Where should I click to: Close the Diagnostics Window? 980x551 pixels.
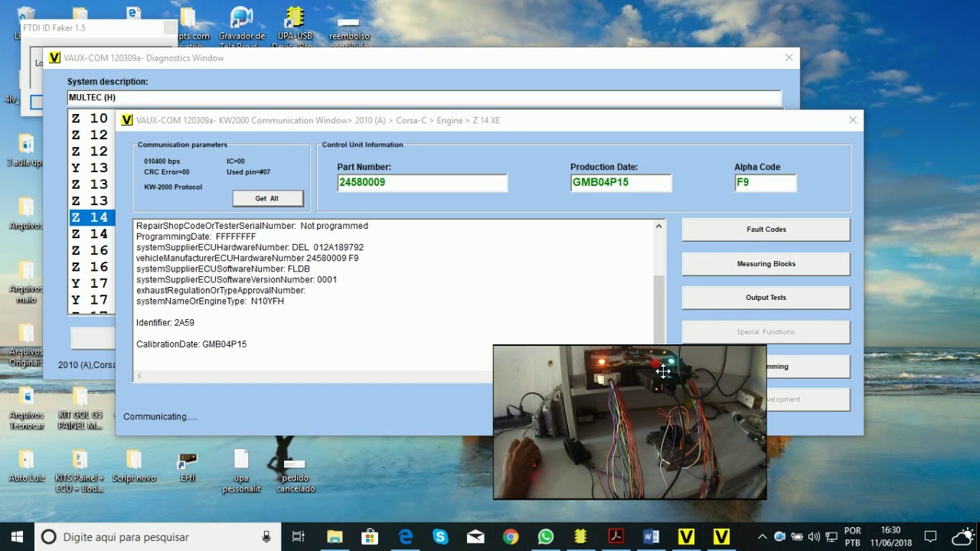coord(789,58)
